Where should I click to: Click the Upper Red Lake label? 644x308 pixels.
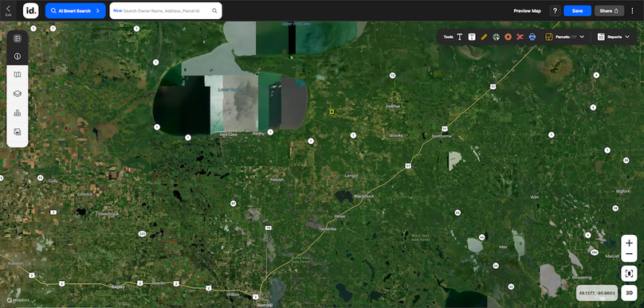click(x=296, y=24)
